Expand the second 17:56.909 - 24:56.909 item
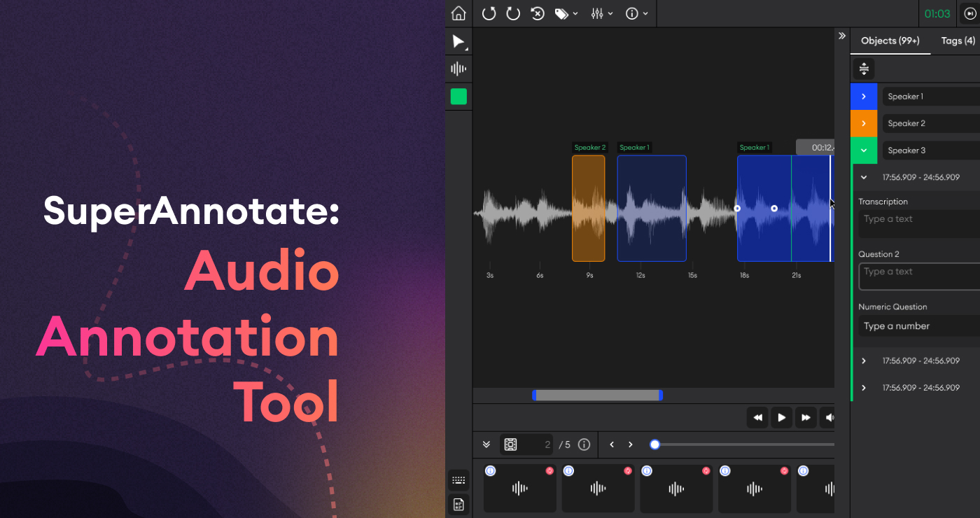Viewport: 980px width, 518px height. pos(863,360)
